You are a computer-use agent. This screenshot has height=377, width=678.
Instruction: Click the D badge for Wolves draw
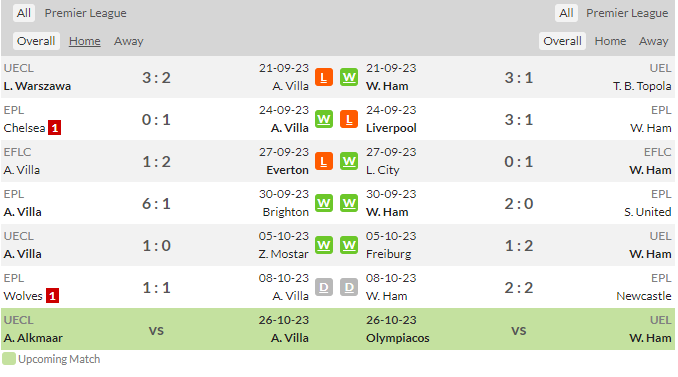pos(323,287)
